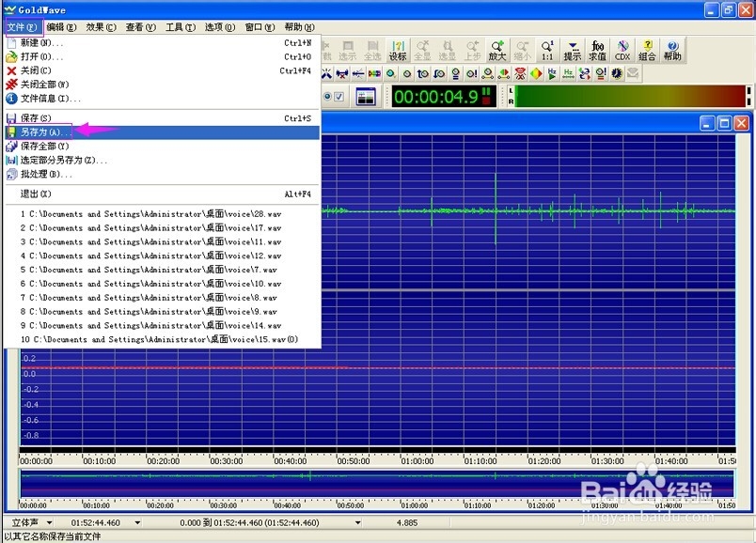Click the 全选 select all toolbar icon
756x543 pixels.
(372, 51)
